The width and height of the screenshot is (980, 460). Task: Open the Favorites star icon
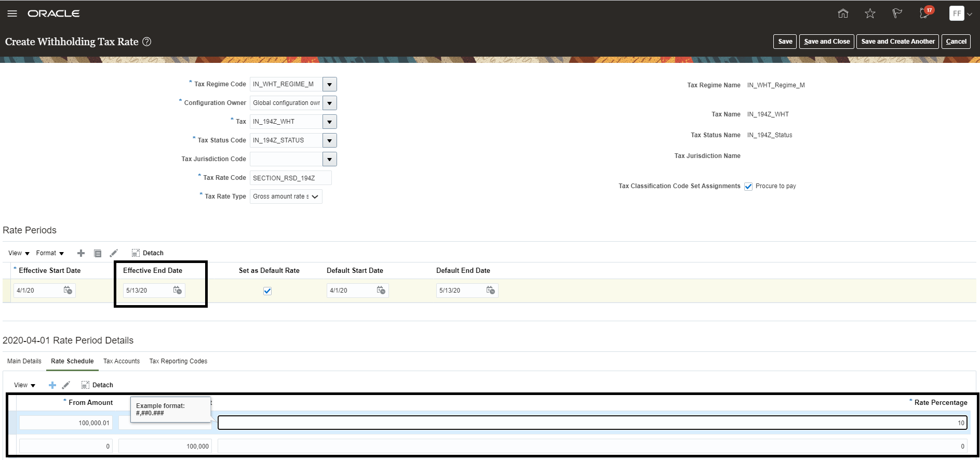[870, 14]
